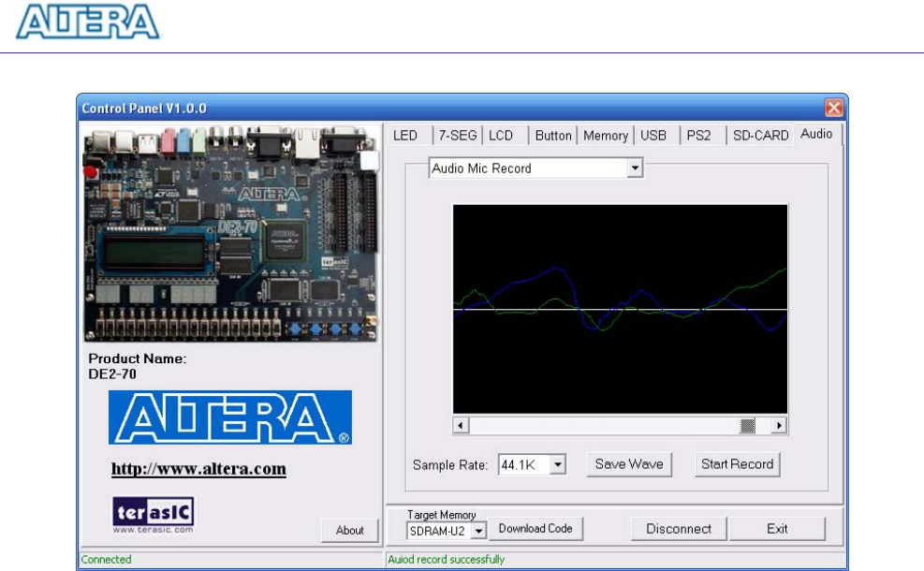Select the LCD tab
This screenshot has height=571, width=924.
pos(501,136)
